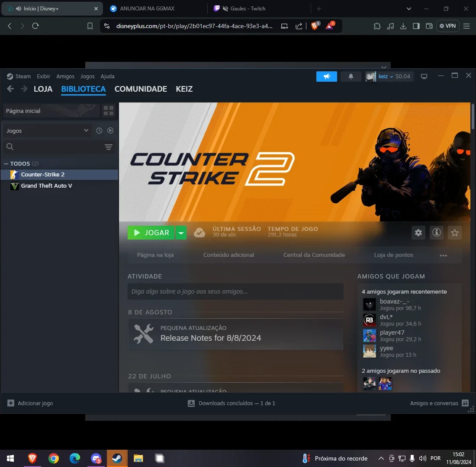This screenshot has height=467, width=476.
Task: Open browser downloads arrow icon
Action: (403, 26)
